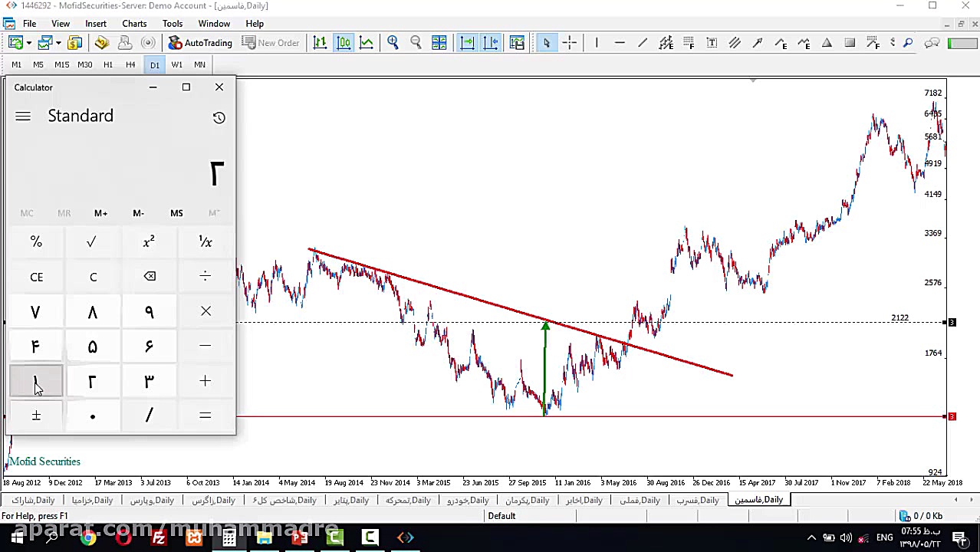The height and width of the screenshot is (552, 980).
Task: Select the Crosshair tool
Action: 569,43
